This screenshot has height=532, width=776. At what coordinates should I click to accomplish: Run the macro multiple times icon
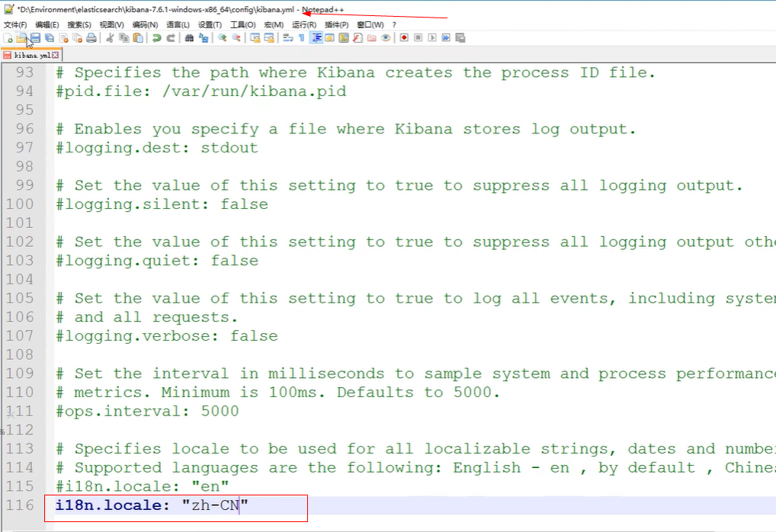(x=446, y=38)
